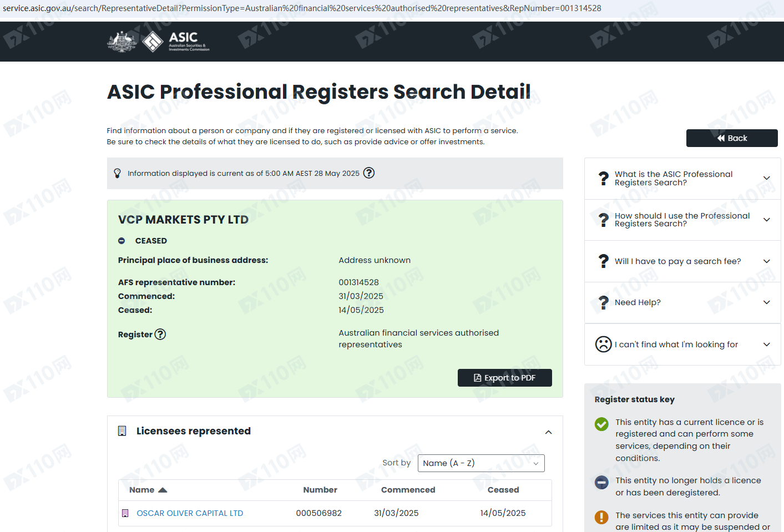Click the ASIC logo in header

(176, 42)
